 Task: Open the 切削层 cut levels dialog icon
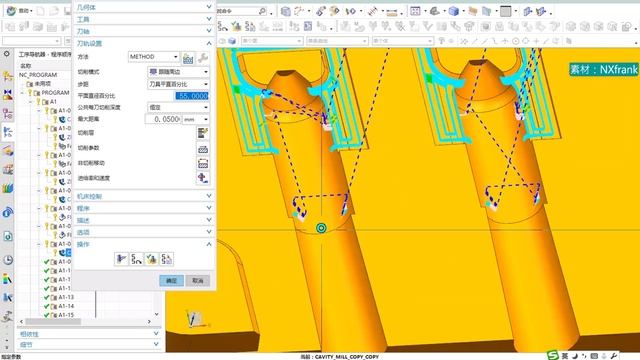(x=203, y=133)
